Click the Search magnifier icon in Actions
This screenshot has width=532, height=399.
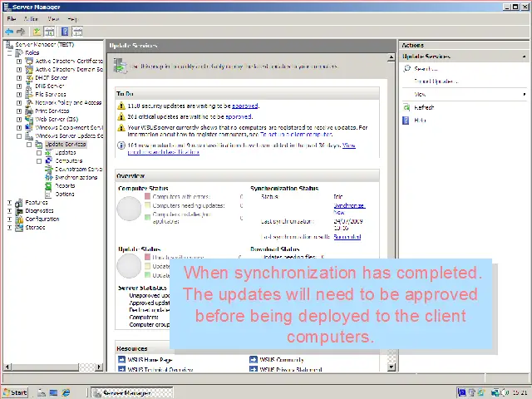click(x=406, y=68)
